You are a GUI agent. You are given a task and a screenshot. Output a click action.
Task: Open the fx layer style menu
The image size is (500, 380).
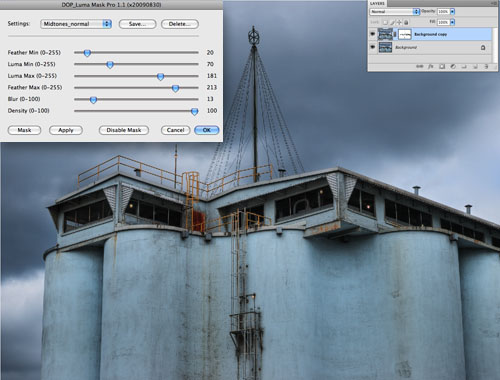431,66
